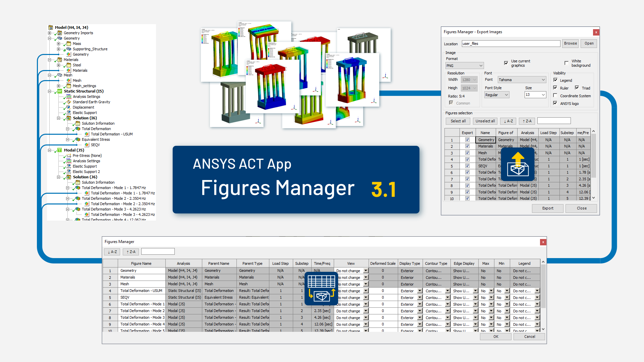The height and width of the screenshot is (362, 644).
Task: Select the Standard Earth Gravity icon
Action: point(69,102)
